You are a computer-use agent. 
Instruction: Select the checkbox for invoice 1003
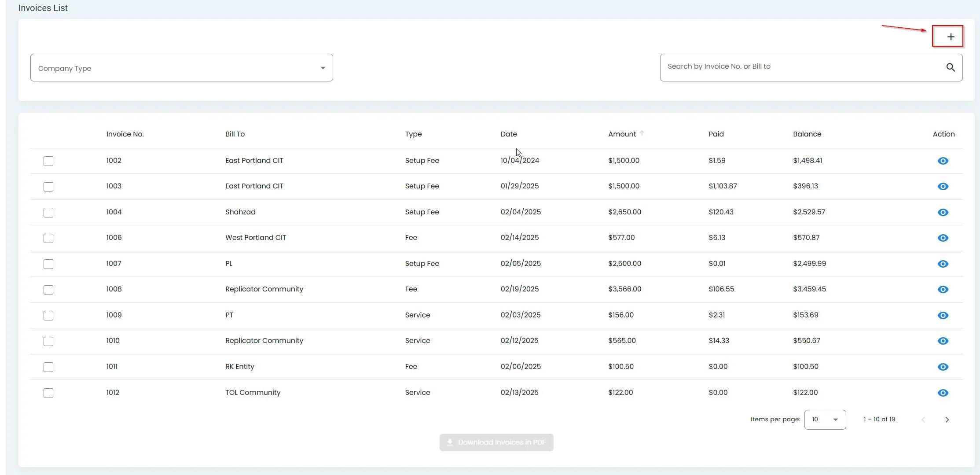[x=48, y=187]
